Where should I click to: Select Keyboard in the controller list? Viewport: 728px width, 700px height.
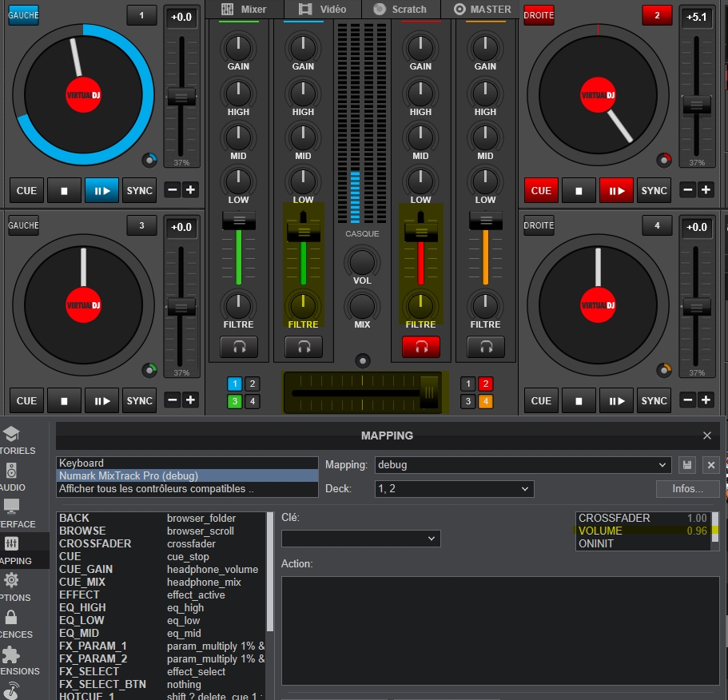coord(187,463)
